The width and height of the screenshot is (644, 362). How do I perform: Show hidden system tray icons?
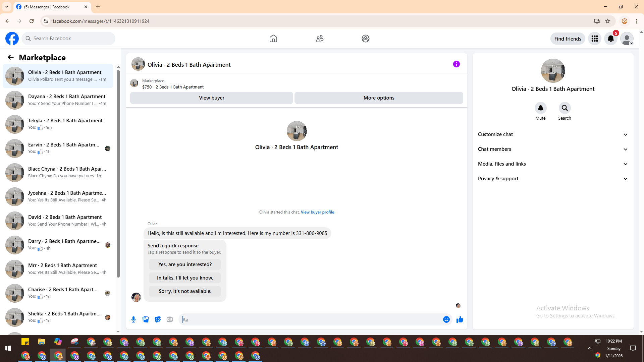[x=589, y=348]
